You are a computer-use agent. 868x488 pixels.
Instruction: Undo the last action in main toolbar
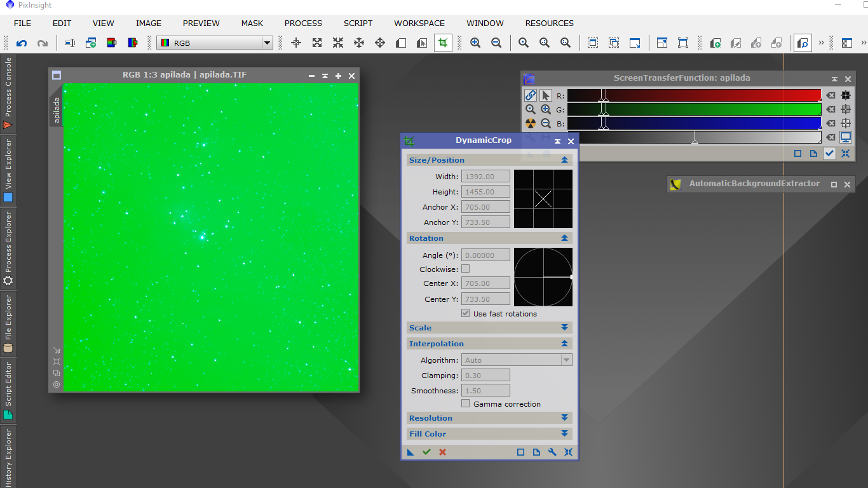click(22, 43)
